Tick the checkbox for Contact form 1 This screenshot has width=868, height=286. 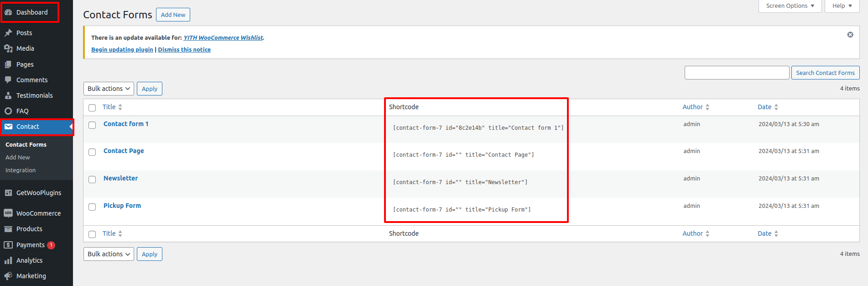[x=92, y=125]
